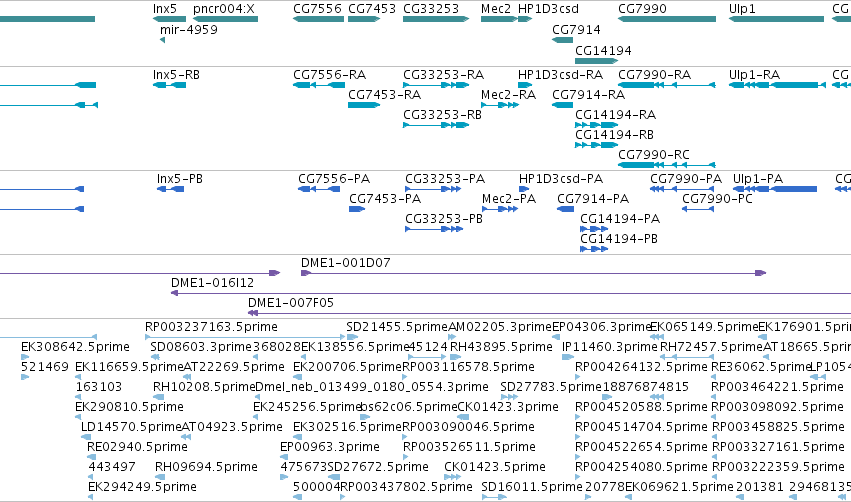Select protein CG33253-PA

click(x=433, y=189)
